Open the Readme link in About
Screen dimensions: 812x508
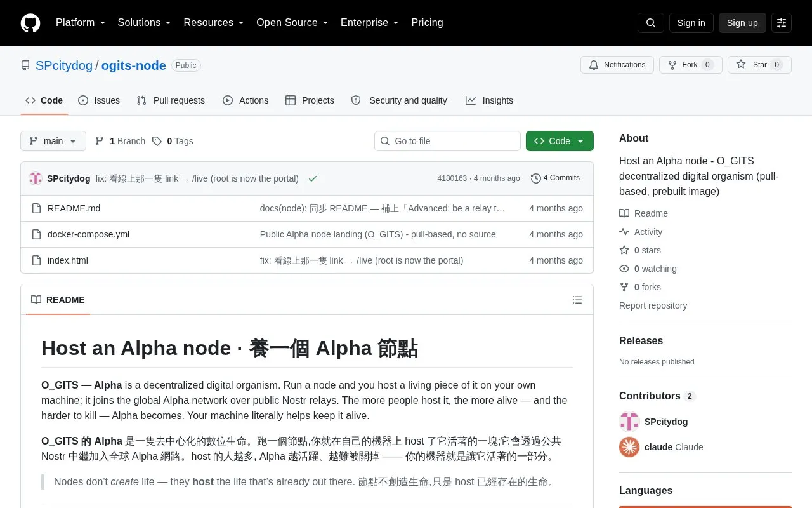pyautogui.click(x=644, y=213)
